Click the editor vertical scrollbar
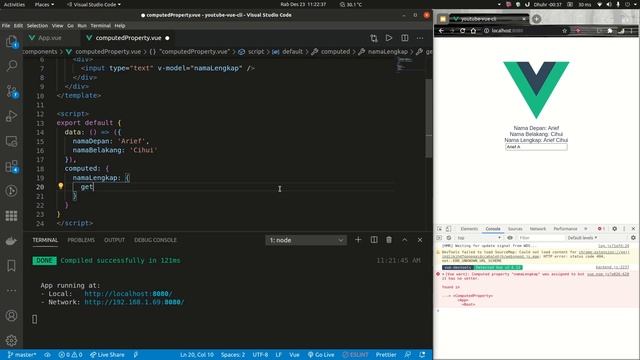Image resolution: width=640 pixels, height=360 pixels. (x=429, y=118)
